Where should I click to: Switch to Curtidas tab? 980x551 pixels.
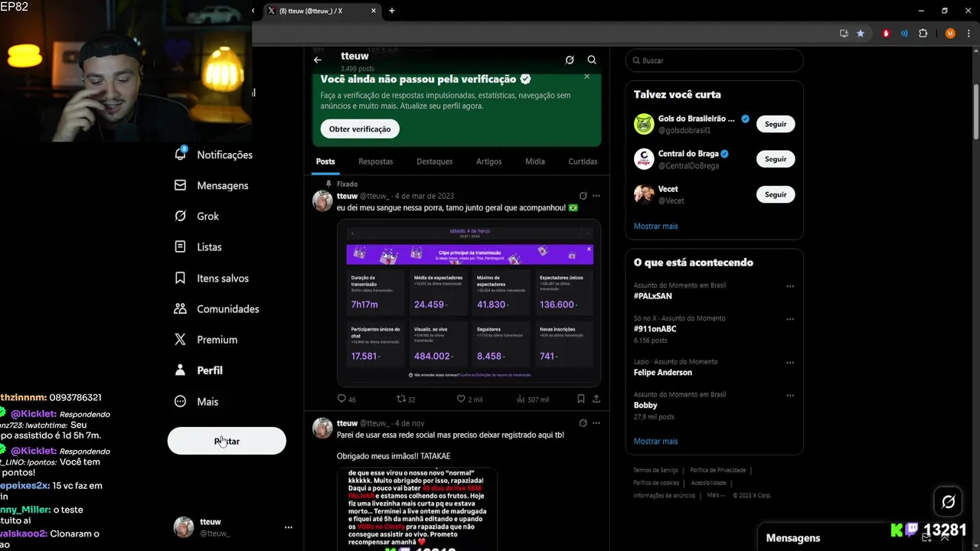(x=583, y=161)
